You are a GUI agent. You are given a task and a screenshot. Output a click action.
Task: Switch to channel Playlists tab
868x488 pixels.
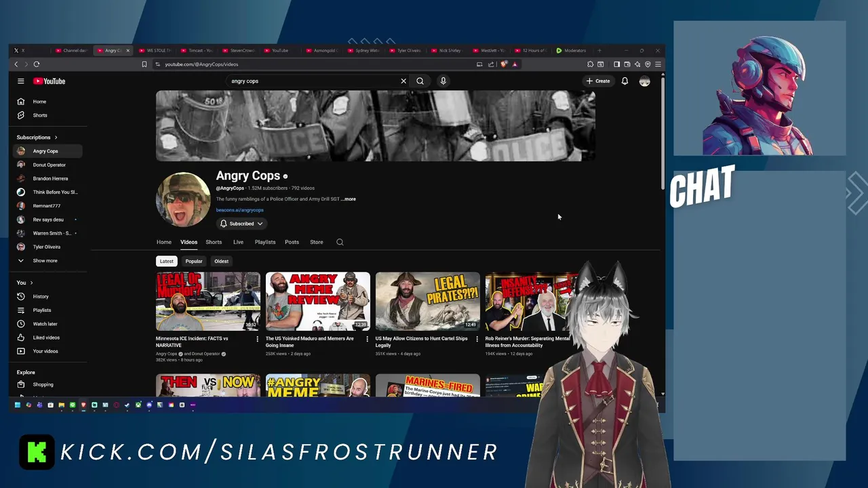[x=265, y=242]
